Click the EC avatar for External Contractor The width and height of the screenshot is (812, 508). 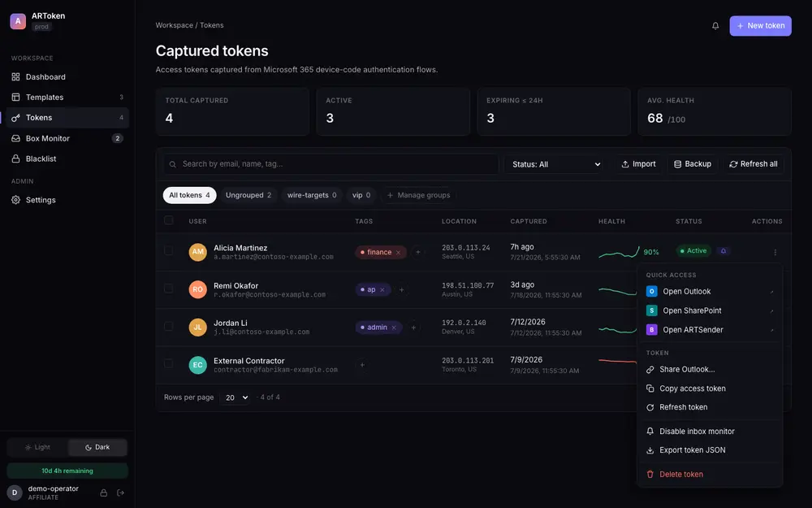[x=198, y=365]
